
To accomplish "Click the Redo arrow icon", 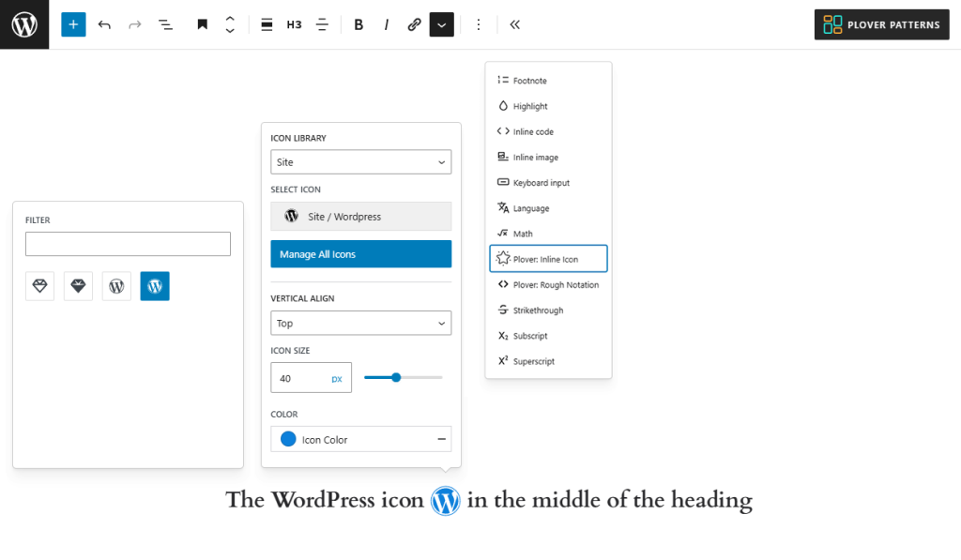I will pyautogui.click(x=134, y=24).
